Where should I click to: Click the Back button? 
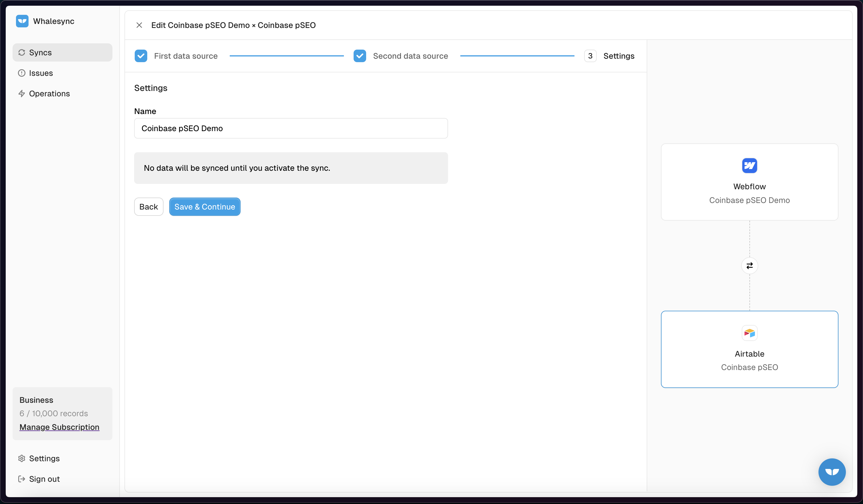pos(148,206)
